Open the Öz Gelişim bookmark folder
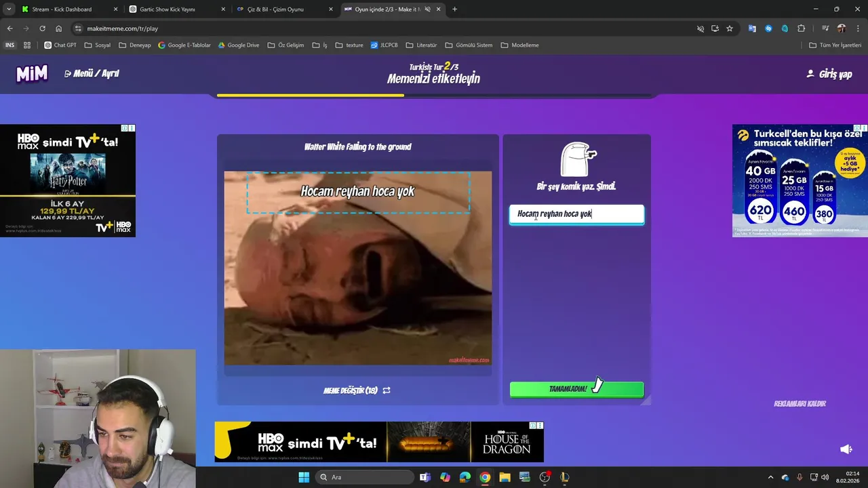Viewport: 868px width, 488px height. point(285,45)
